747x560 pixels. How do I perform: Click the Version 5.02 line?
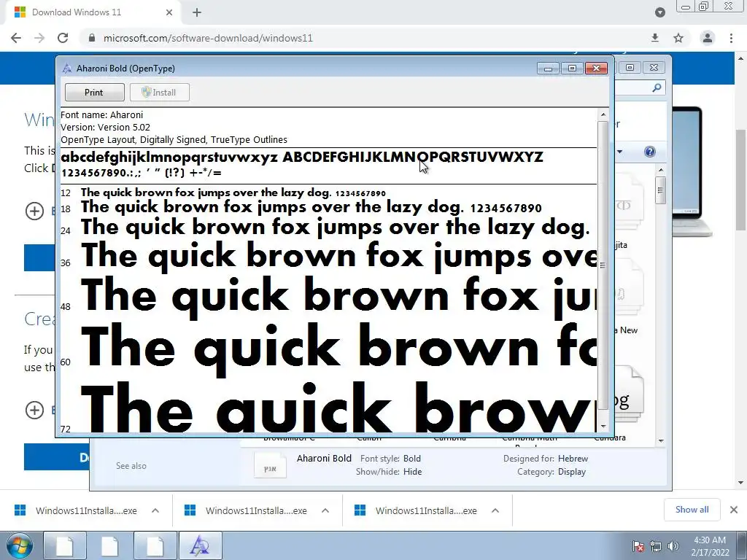point(105,127)
